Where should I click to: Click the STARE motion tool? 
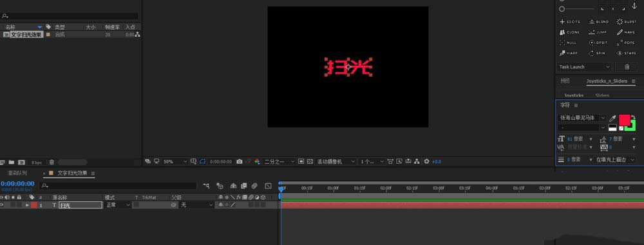click(x=627, y=53)
